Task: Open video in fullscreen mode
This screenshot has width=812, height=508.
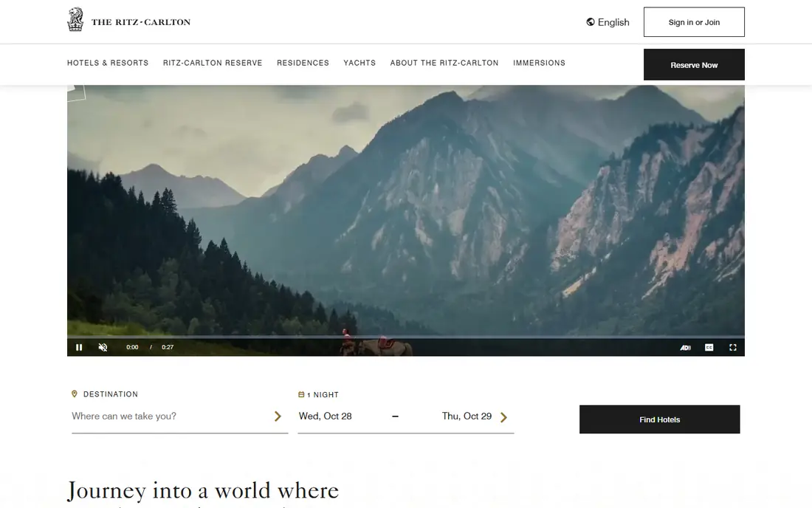Action: tap(733, 348)
